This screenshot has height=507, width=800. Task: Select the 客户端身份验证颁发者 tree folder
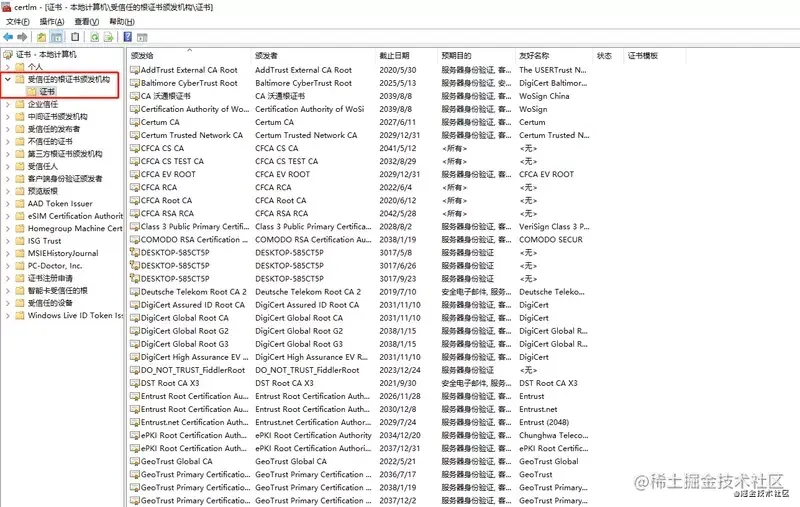tap(65, 179)
